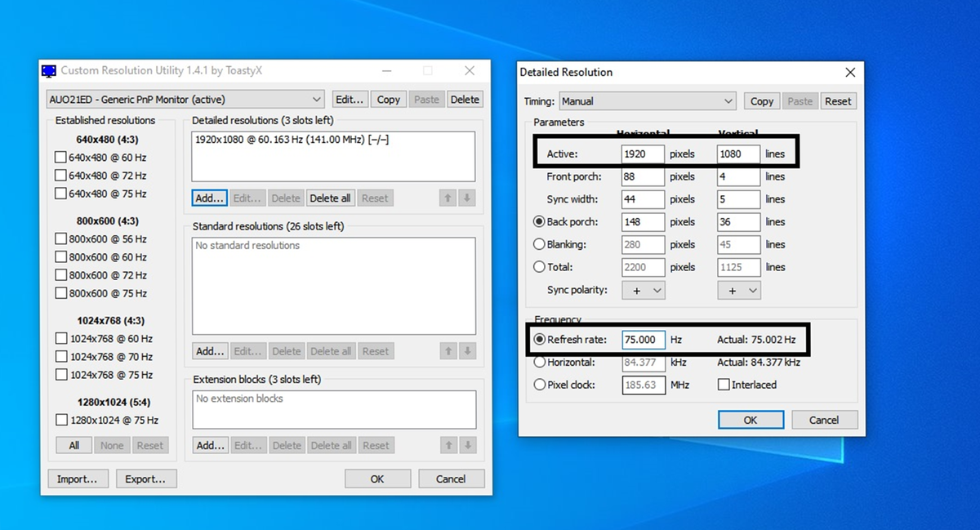Enable 800x600 @ 56 Hz resolution

point(60,239)
